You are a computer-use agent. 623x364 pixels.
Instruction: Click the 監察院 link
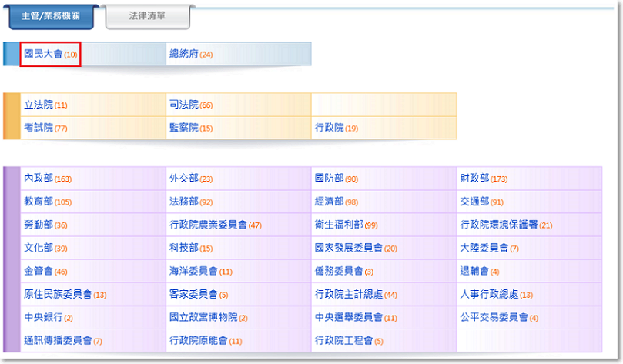[184, 128]
